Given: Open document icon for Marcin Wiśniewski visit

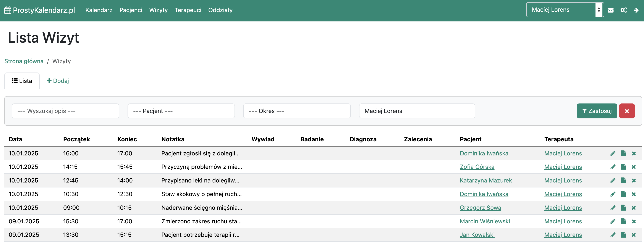Looking at the screenshot, I should click(623, 221).
